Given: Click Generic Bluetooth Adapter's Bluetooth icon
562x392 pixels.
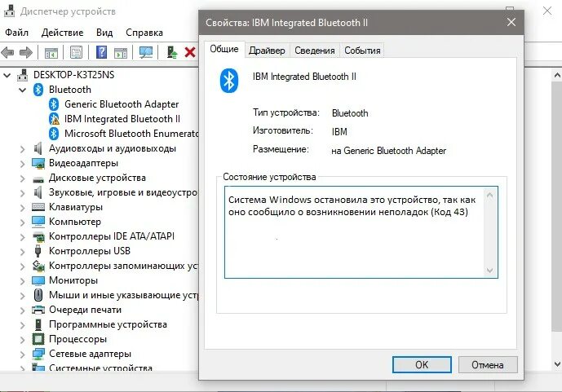Looking at the screenshot, I should coord(54,104).
